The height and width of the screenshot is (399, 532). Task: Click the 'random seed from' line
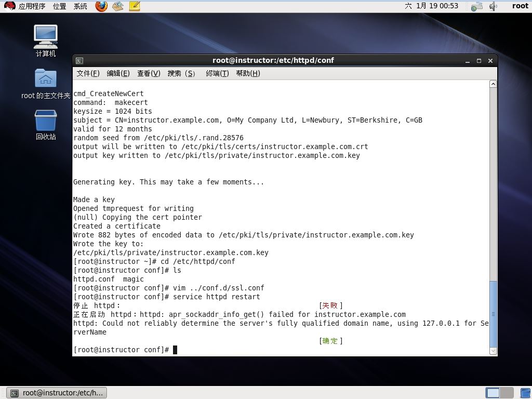[x=158, y=138]
